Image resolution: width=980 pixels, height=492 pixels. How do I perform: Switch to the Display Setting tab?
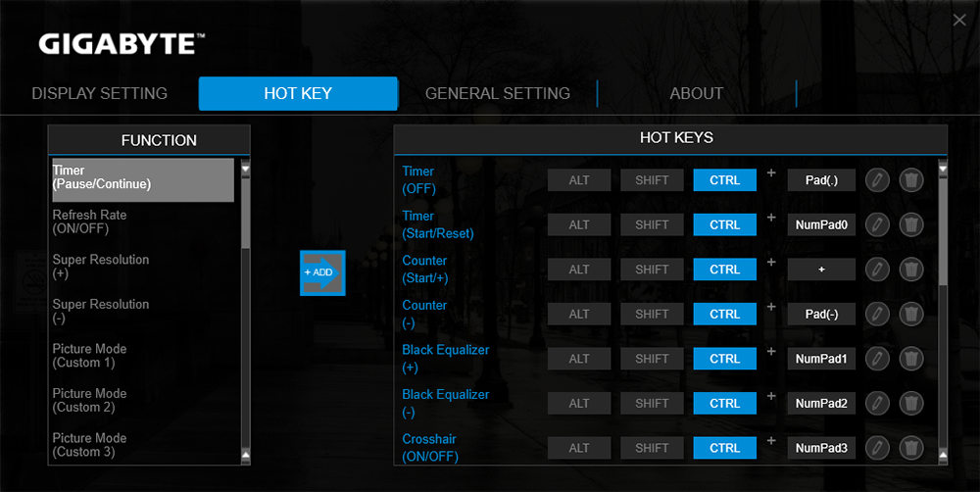[100, 94]
